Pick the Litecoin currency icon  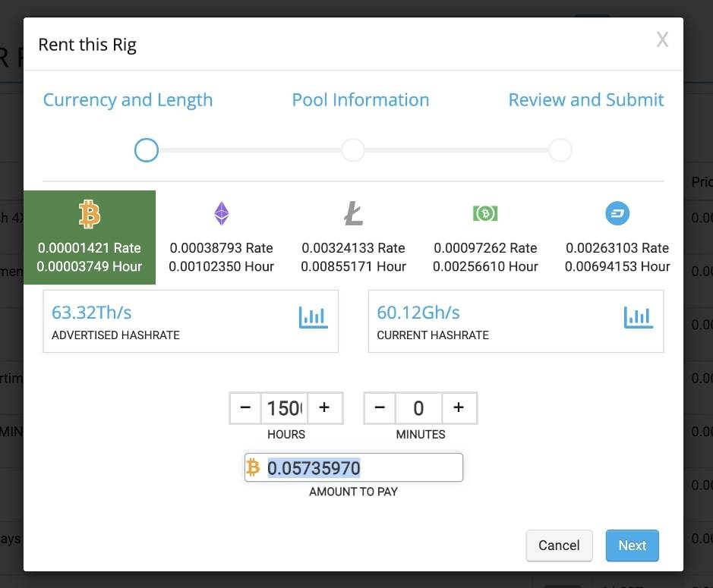tap(353, 214)
